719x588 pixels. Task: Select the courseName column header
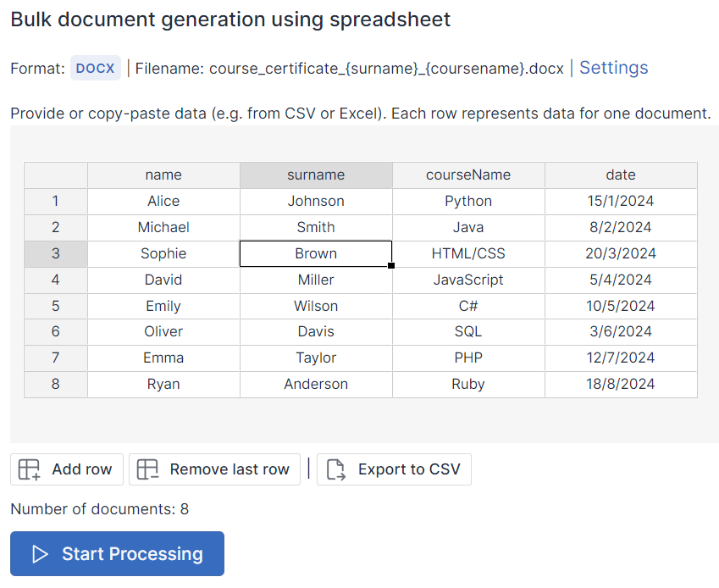coord(468,175)
